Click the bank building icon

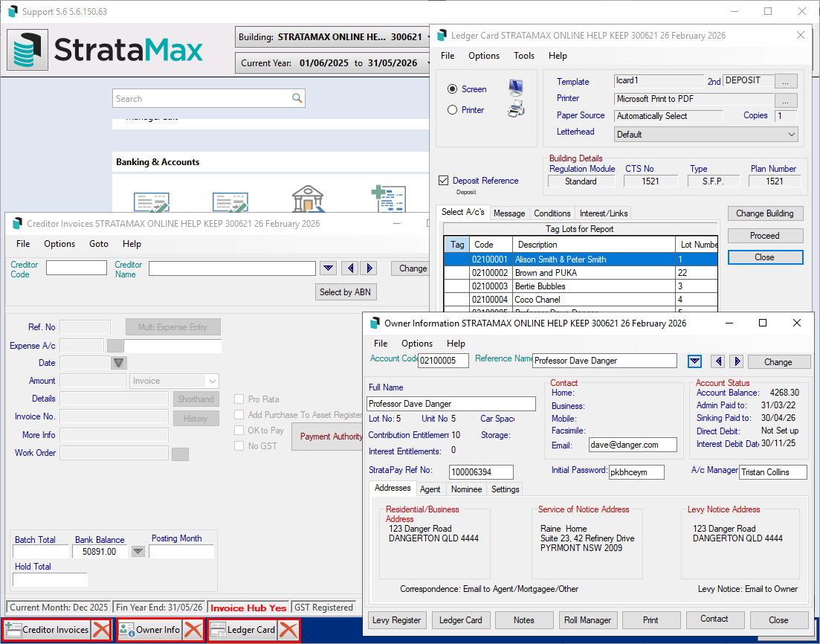(x=308, y=200)
